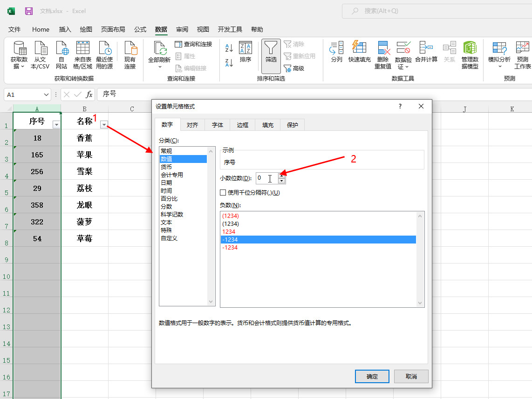Open the 排序 (Sort) dialog
This screenshot has width=532, height=399.
246,52
